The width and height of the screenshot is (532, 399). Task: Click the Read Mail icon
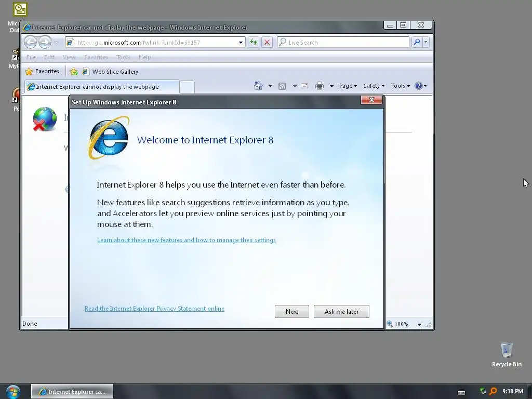click(x=304, y=86)
